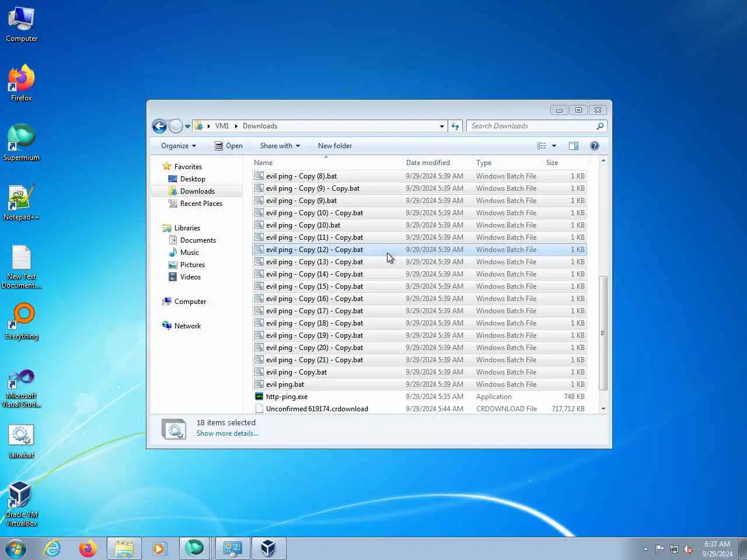The width and height of the screenshot is (747, 560).
Task: Sort by the Date modified column header
Action: tap(437, 163)
